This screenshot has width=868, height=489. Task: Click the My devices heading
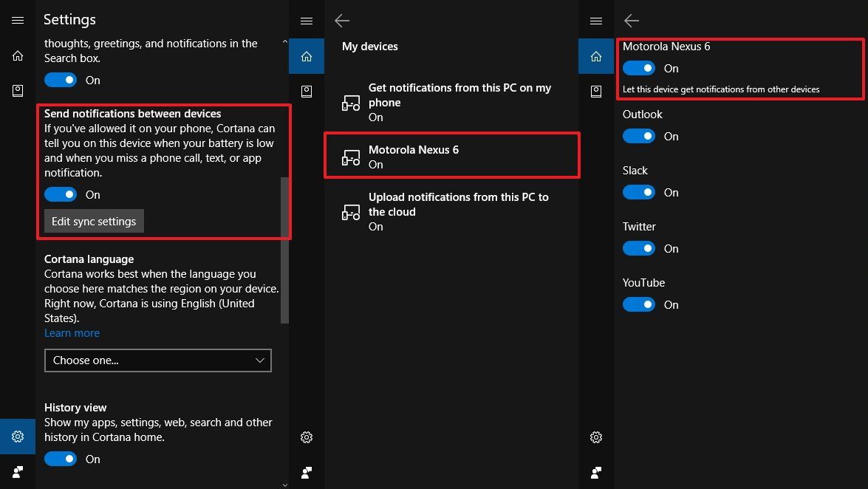pos(370,47)
